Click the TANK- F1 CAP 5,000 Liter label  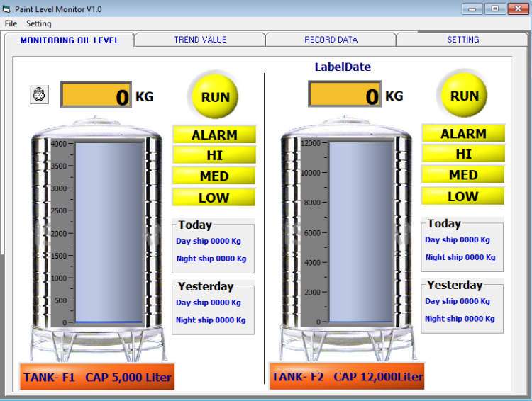coord(97,377)
